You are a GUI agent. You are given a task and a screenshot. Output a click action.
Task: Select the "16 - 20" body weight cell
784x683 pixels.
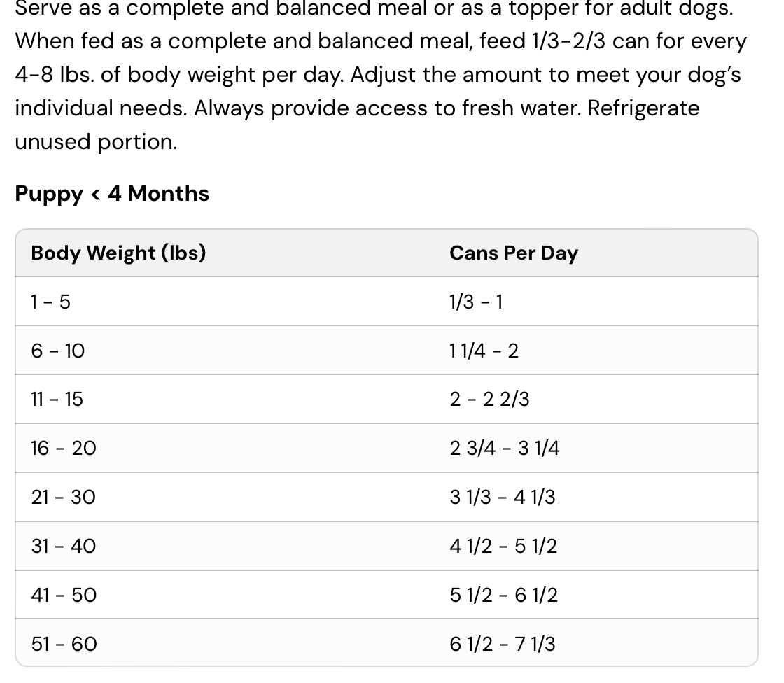63,448
